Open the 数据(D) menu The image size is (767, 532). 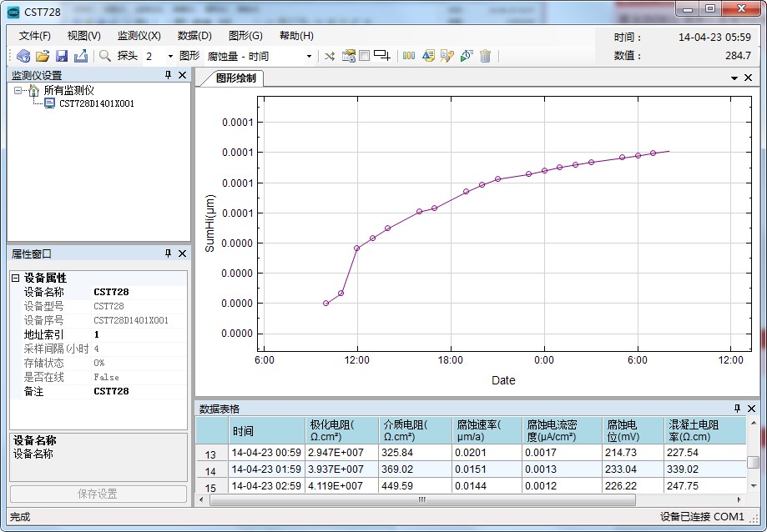pos(194,36)
